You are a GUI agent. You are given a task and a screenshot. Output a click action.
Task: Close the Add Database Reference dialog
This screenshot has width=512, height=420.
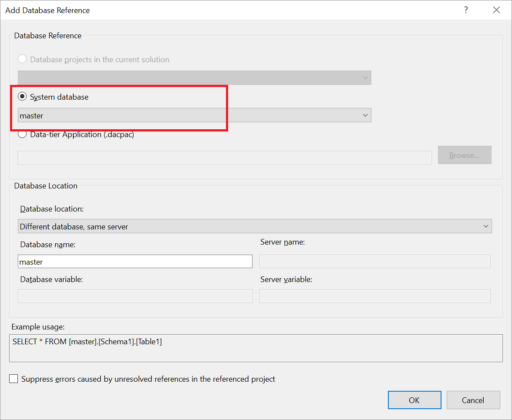click(x=496, y=10)
